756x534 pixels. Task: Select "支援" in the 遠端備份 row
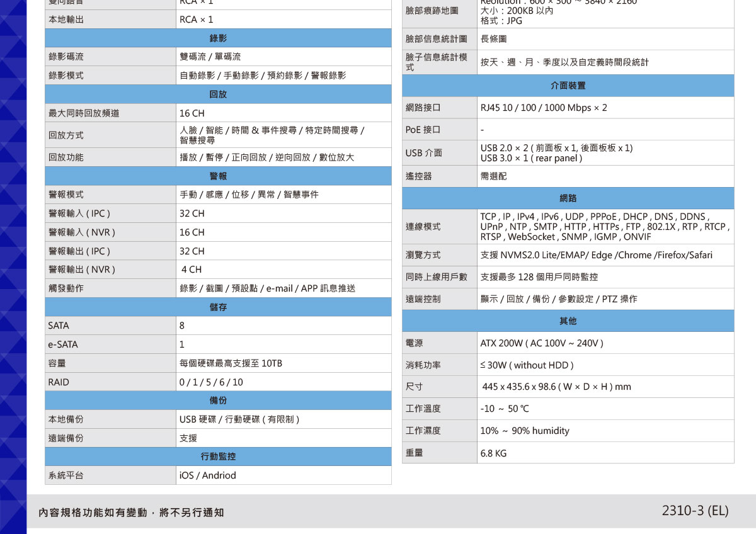pos(188,438)
